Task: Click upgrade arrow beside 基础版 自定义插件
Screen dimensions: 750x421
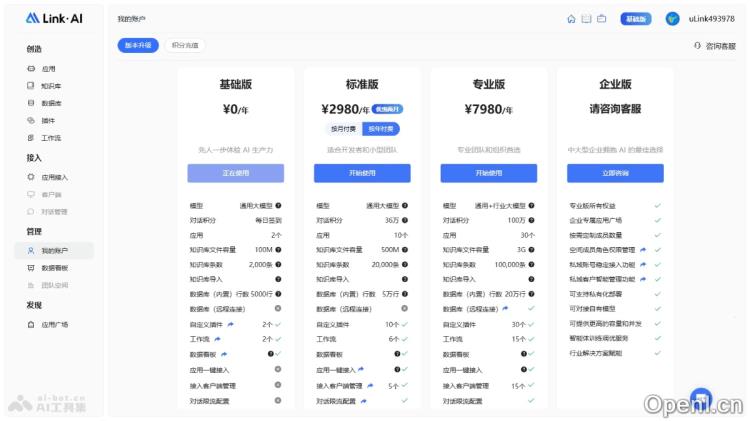Action: tap(231, 324)
